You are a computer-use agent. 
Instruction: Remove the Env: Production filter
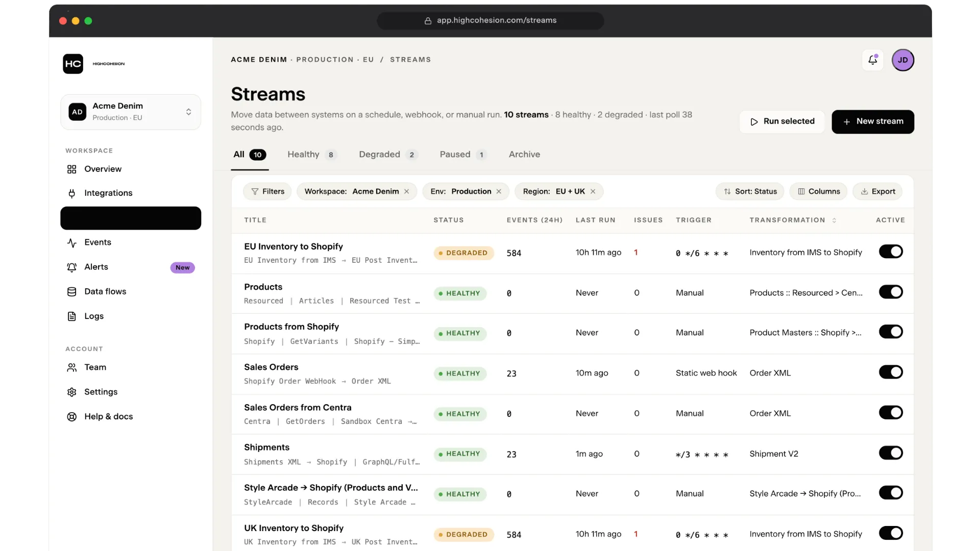tap(499, 192)
